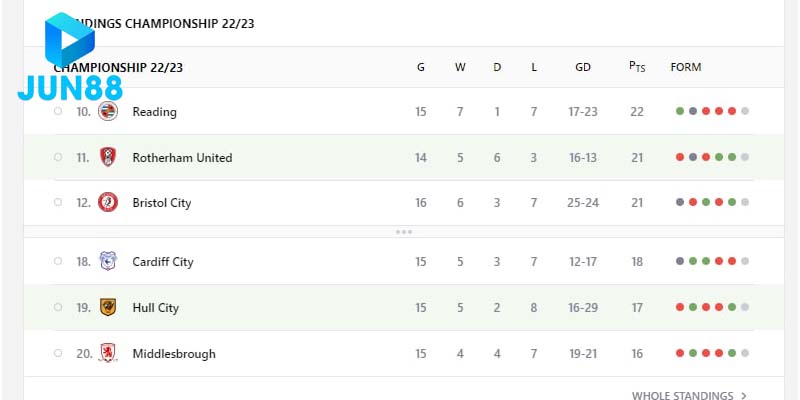
Task: Click Reading's first green form dot
Action: (x=680, y=112)
